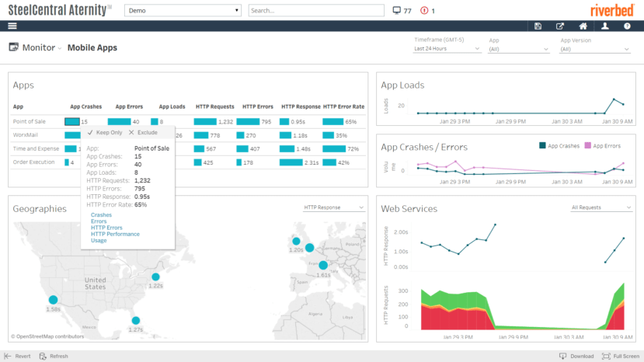Click map marker labeled 1.22s

tap(155, 277)
